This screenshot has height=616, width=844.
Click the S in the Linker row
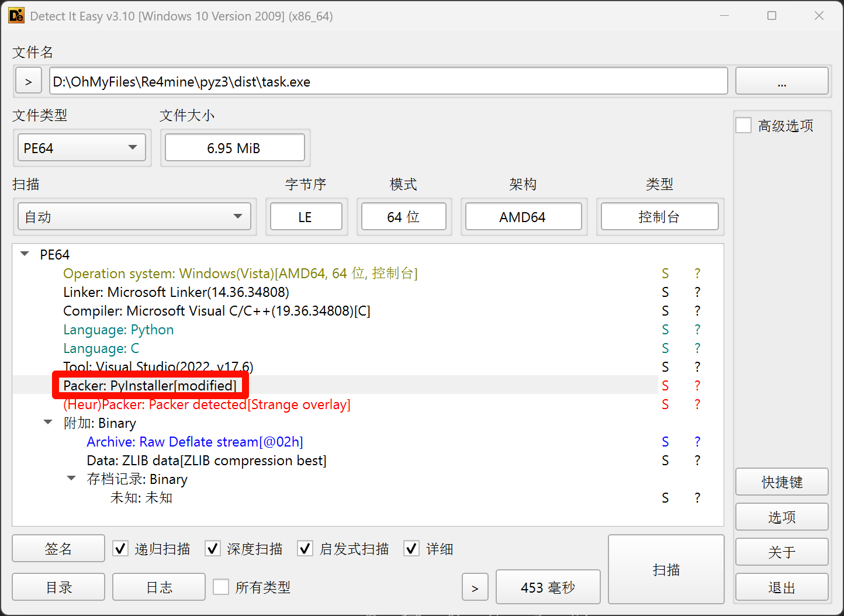[665, 292]
